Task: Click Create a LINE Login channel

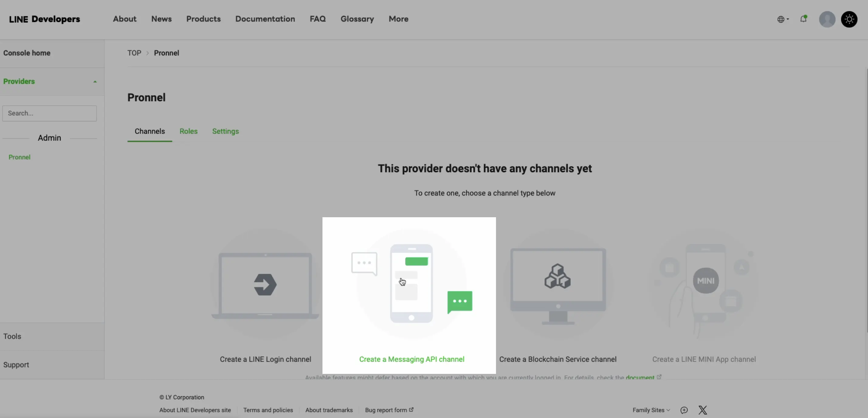Action: [265, 359]
